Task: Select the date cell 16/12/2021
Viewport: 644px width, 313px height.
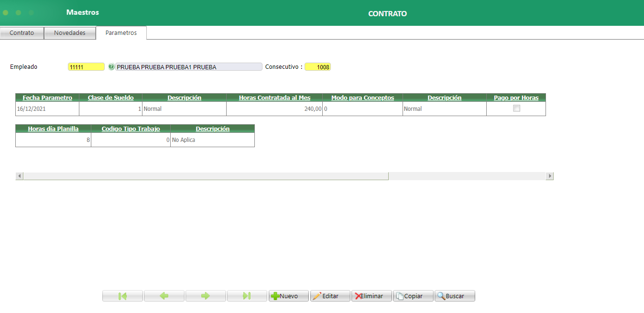Action: pos(47,109)
